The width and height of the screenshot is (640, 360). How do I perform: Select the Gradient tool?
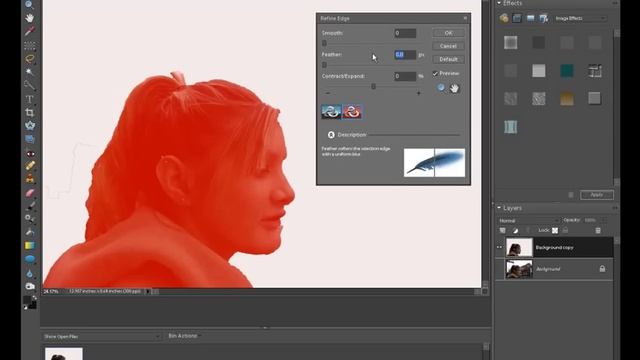29,246
